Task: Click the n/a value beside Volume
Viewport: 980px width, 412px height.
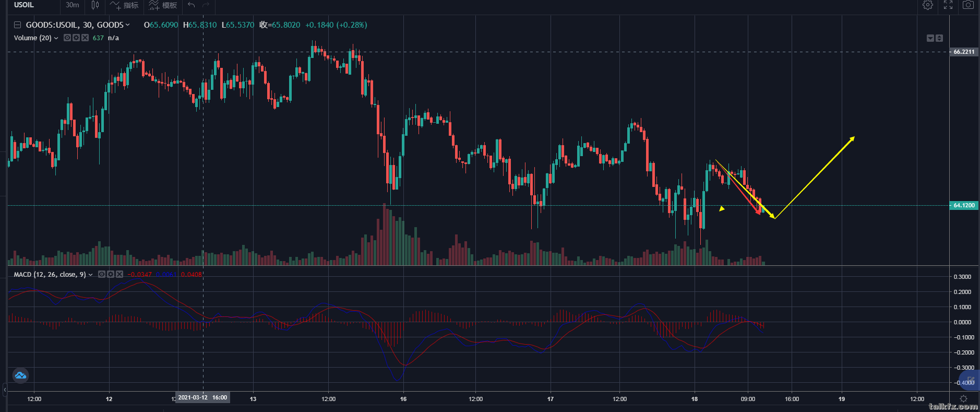Action: (113, 38)
